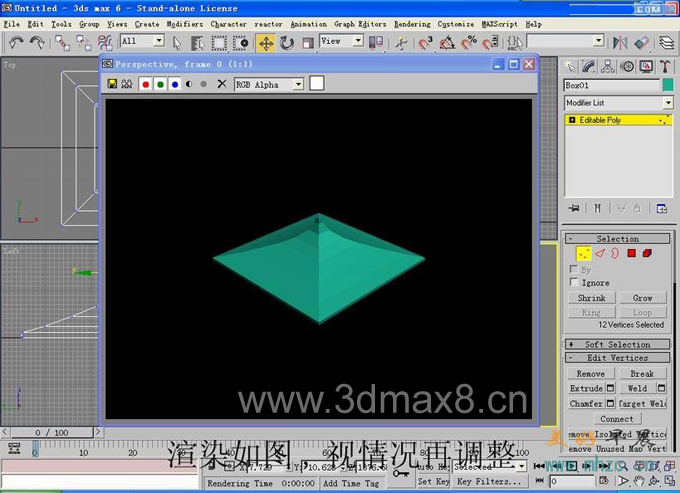Image resolution: width=680 pixels, height=493 pixels.
Task: Click Box01 object color swatch
Action: [668, 85]
